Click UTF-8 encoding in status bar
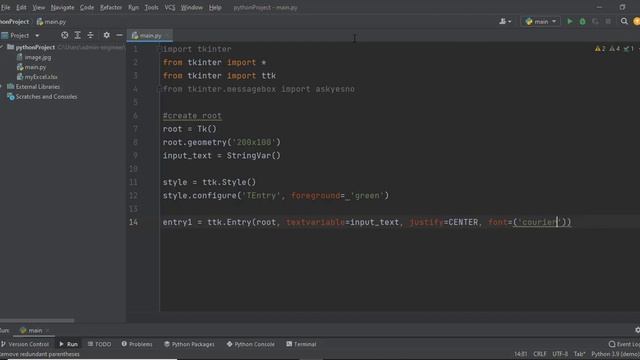This screenshot has width=640, height=360. tap(560, 354)
